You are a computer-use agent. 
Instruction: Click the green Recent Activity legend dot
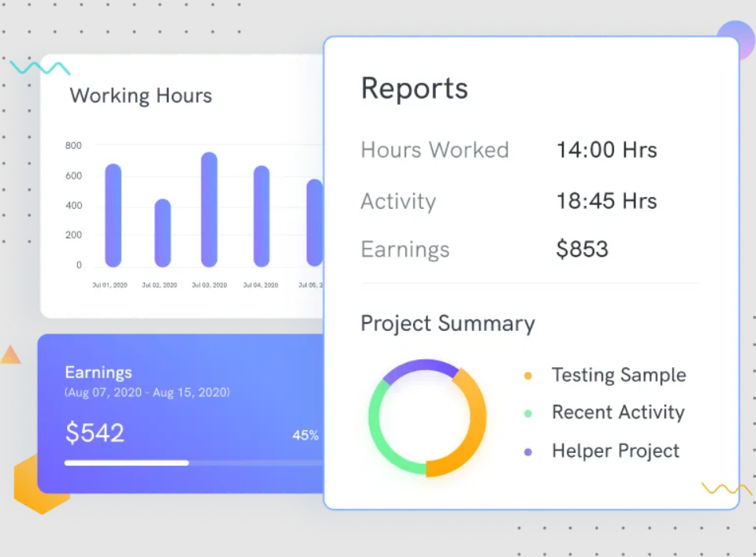(528, 414)
